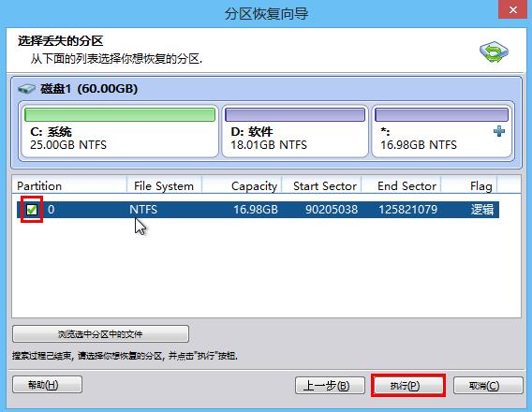Click the partition recovery wizard icon at top right
Image resolution: width=532 pixels, height=412 pixels.
[494, 51]
